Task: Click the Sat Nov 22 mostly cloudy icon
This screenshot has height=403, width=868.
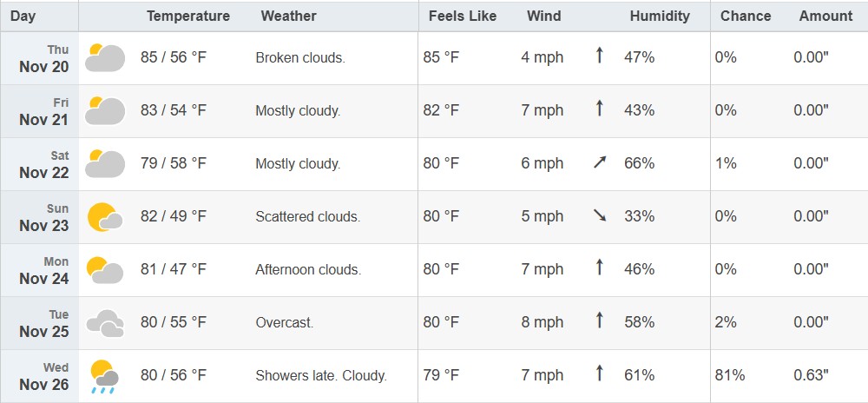Action: point(105,164)
